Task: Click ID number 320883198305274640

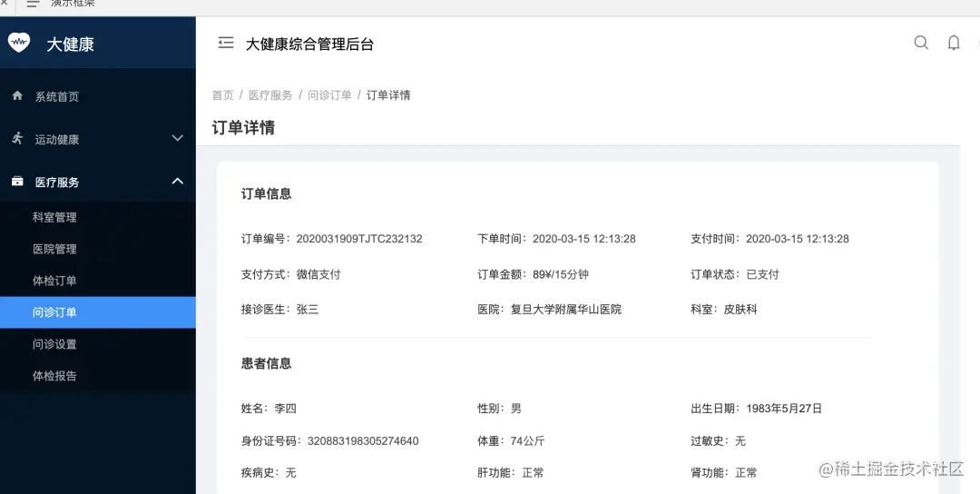Action: point(363,441)
